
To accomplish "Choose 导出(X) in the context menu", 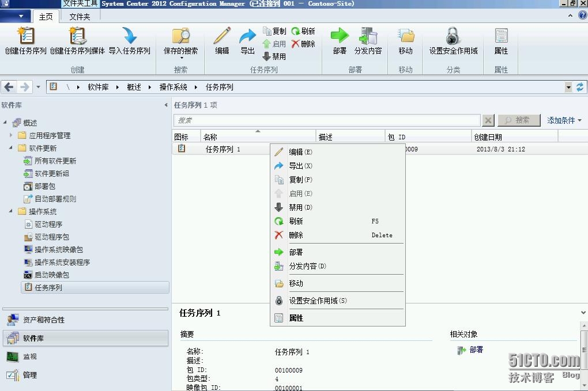I will tap(337, 165).
